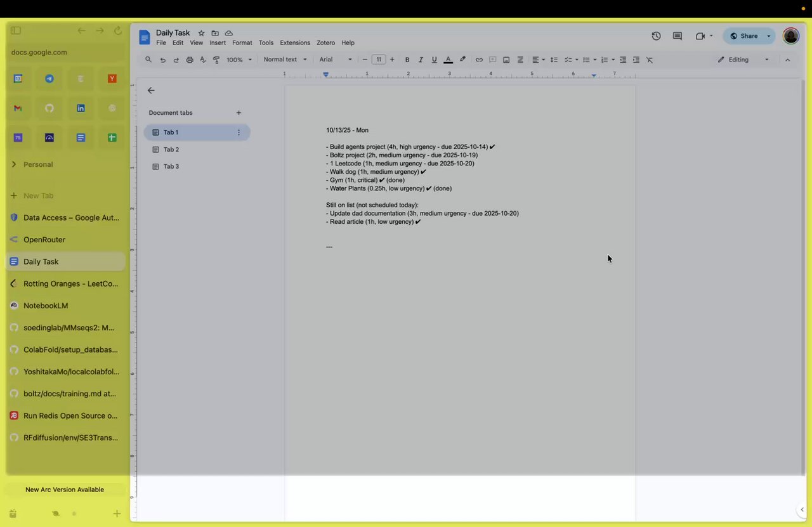Open the Arial font dropdown
This screenshot has width=812, height=527.
336,60
